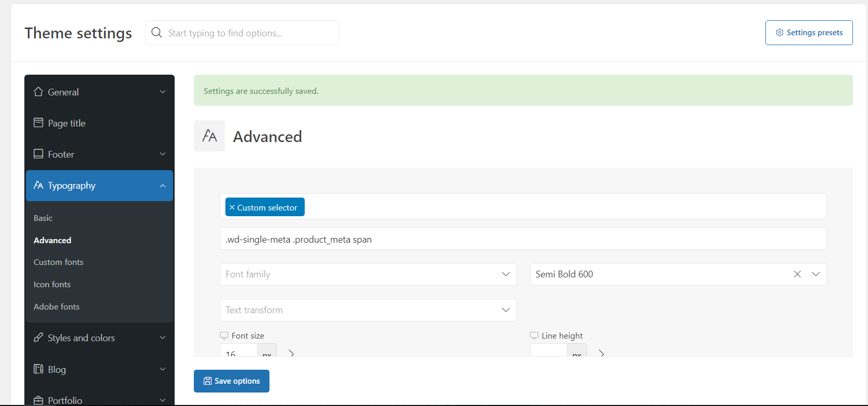Expand Line height responsive options arrow
The width and height of the screenshot is (868, 406).
point(601,353)
